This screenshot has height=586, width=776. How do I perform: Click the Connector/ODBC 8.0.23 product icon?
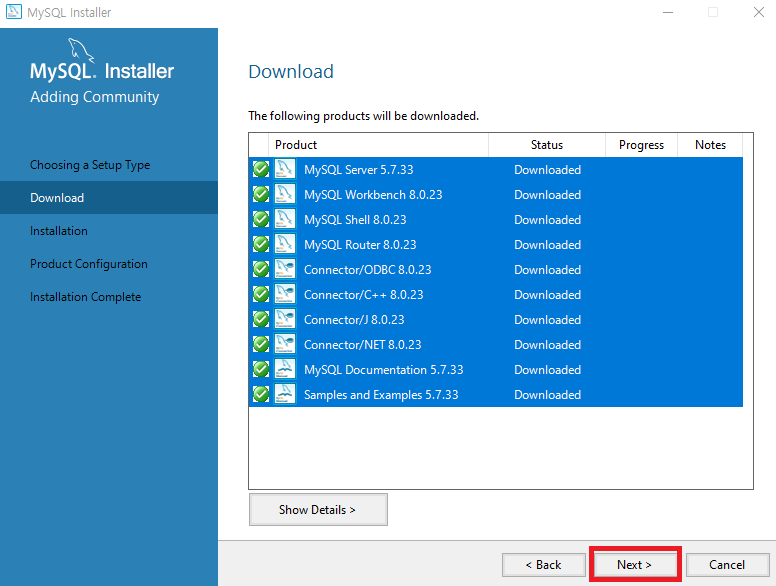(x=285, y=269)
